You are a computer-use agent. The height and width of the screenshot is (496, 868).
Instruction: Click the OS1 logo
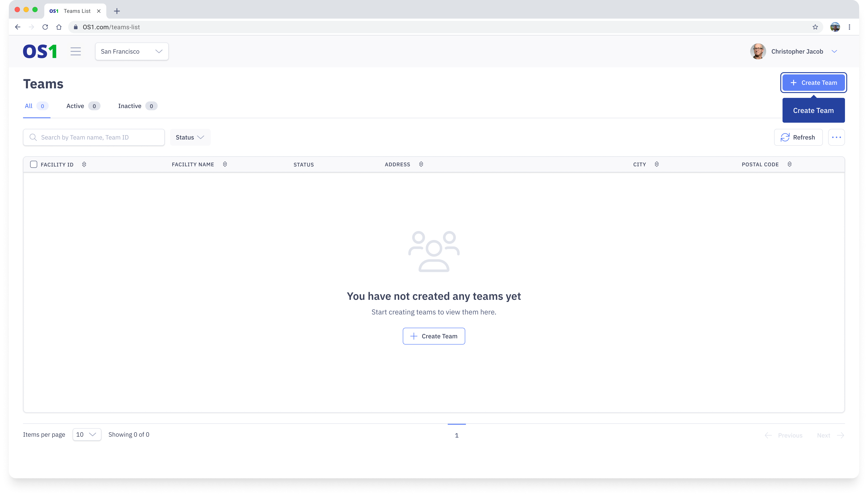(40, 51)
